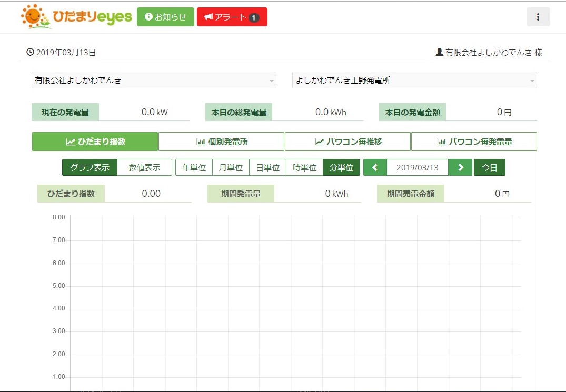Screen dimensions: 566x392
Task: Go to previous date with left arrow
Action: click(375, 167)
